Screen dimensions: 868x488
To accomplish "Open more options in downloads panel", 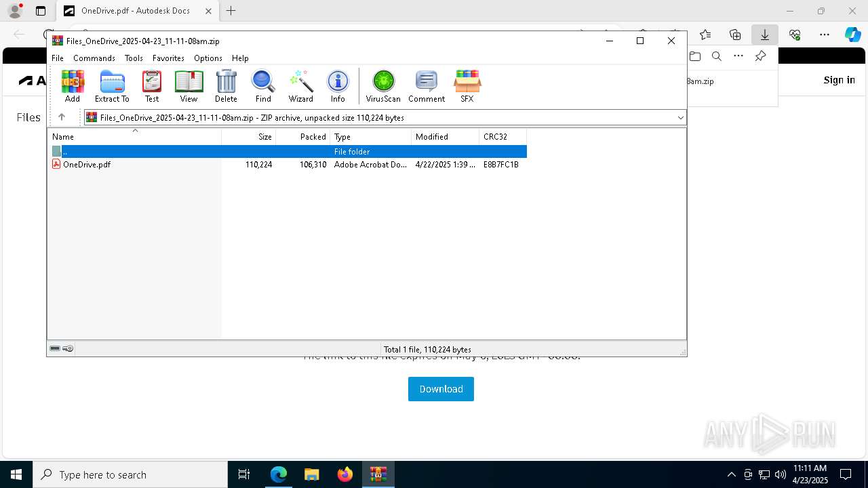I will (x=738, y=56).
